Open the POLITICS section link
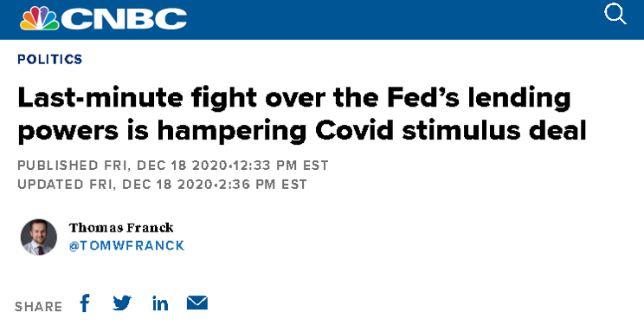Screen dimensions: 644x332 coord(49,59)
